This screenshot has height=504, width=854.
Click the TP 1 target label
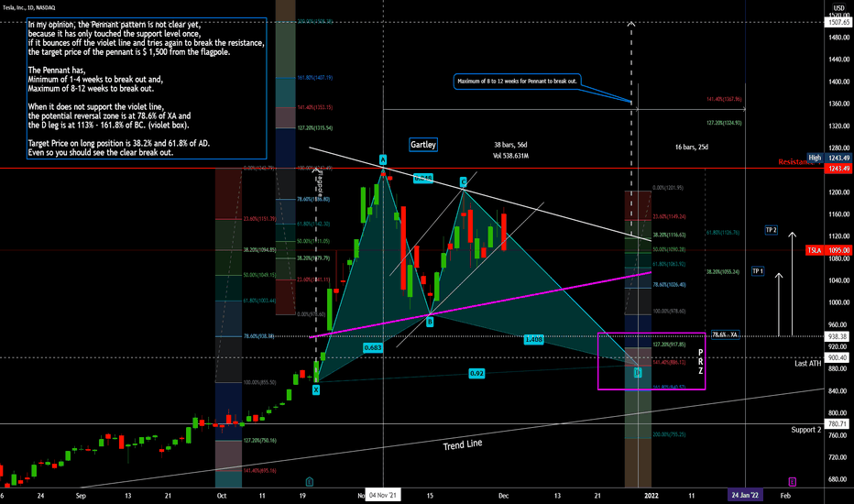pyautogui.click(x=758, y=271)
